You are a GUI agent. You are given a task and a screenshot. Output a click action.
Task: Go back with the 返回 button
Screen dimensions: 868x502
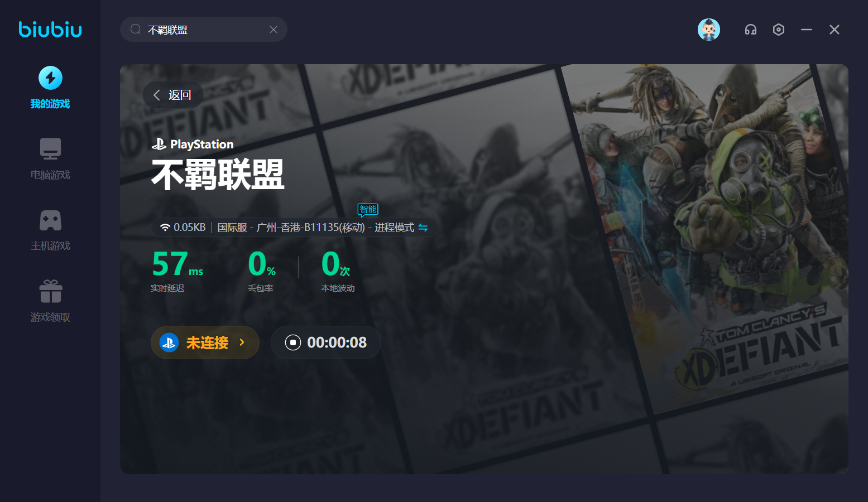coord(172,95)
